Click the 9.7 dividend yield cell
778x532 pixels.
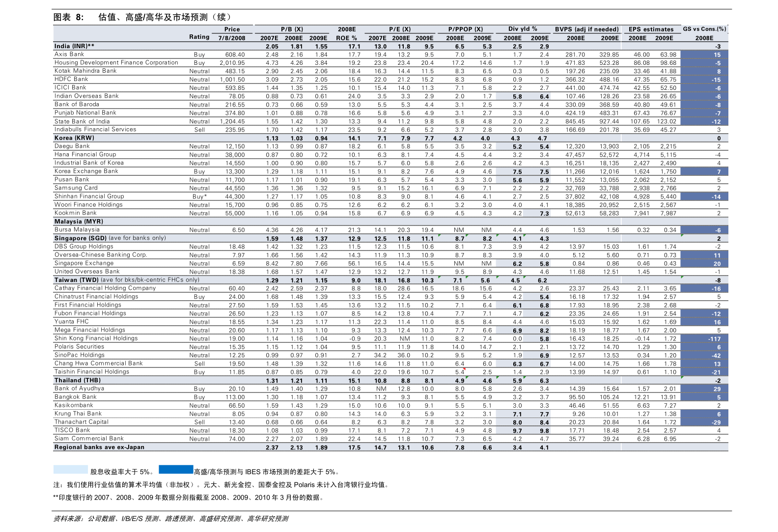point(517,431)
